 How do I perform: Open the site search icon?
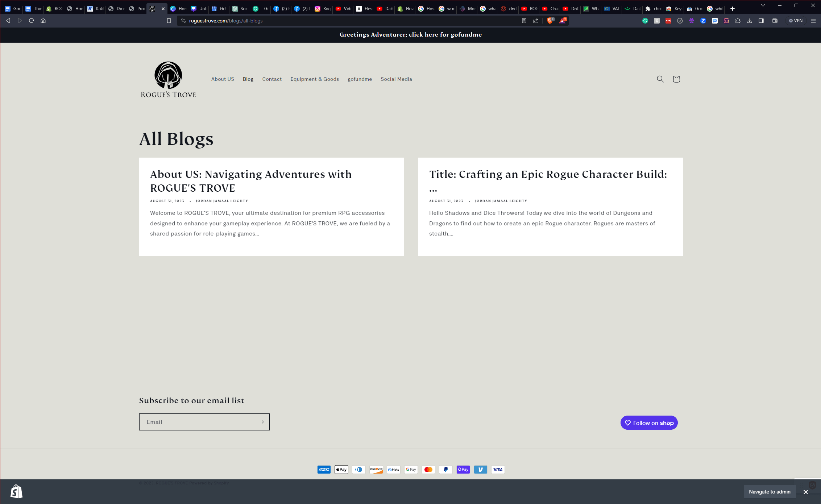(x=660, y=79)
